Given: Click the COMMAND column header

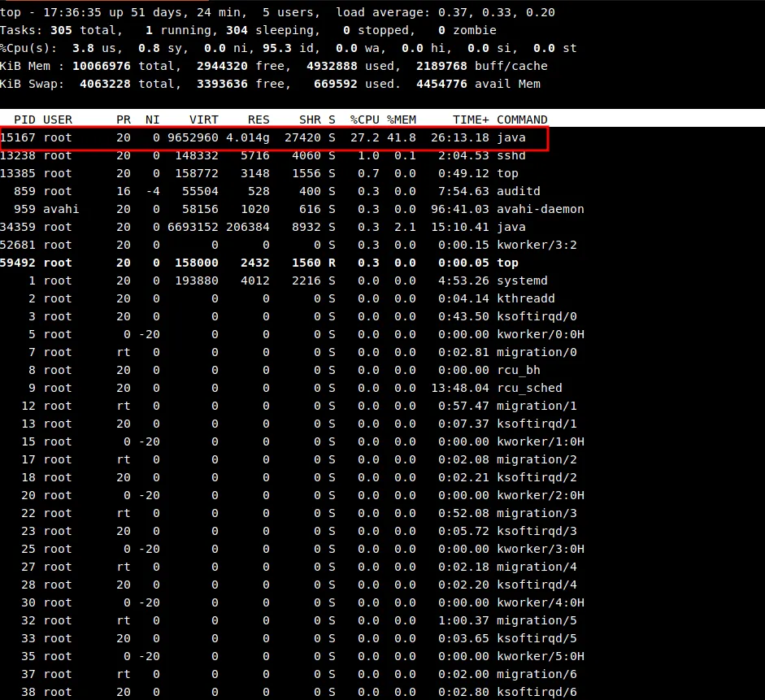Looking at the screenshot, I should point(522,120).
